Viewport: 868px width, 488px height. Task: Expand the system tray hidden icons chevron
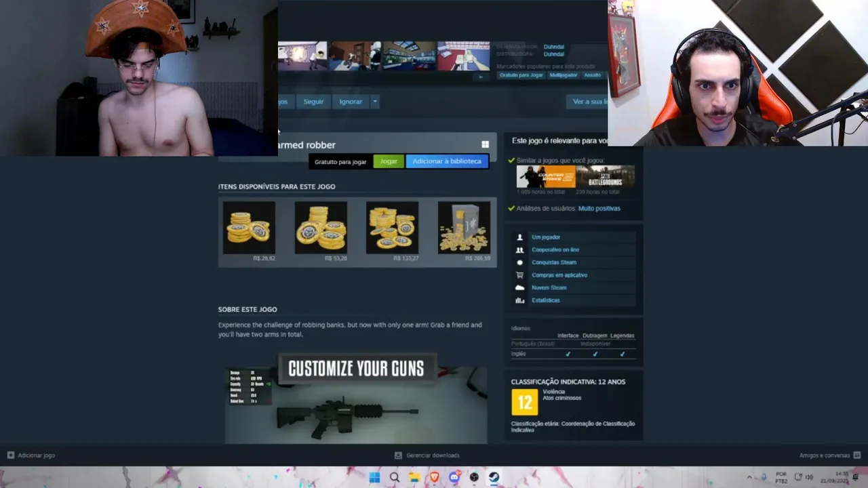coord(749,477)
